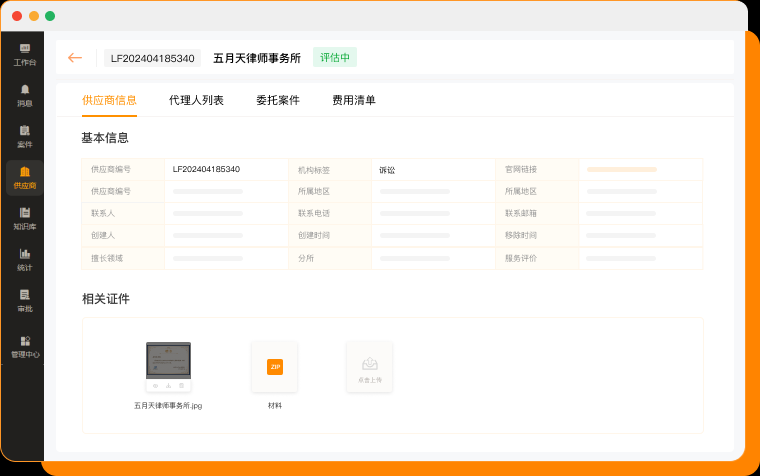Open the 费用清单 tab
The width and height of the screenshot is (760, 476).
click(354, 100)
